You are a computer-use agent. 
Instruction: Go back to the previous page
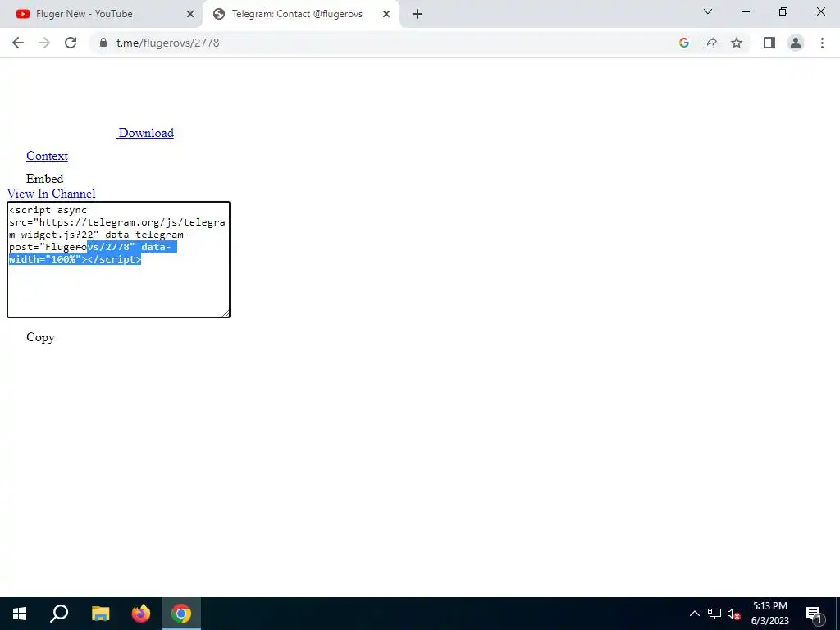click(18, 43)
